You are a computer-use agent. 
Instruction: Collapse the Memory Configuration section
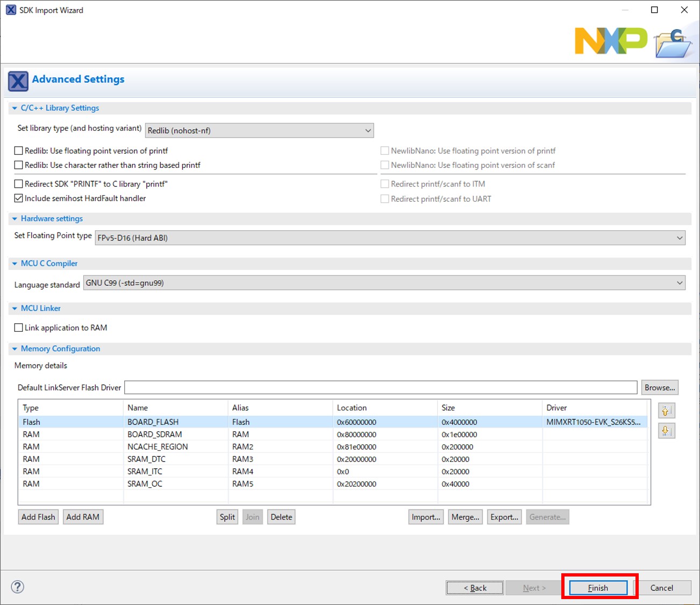point(15,349)
